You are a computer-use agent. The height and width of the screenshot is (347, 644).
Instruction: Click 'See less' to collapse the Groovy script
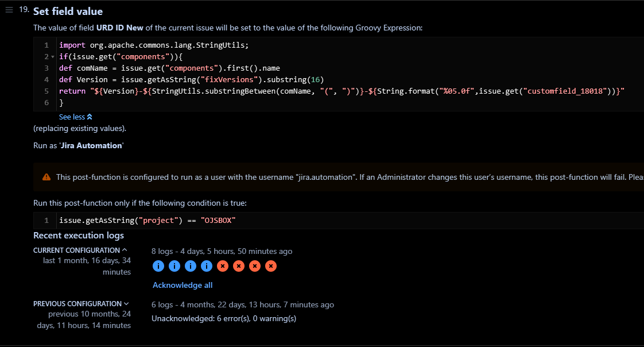[75, 117]
